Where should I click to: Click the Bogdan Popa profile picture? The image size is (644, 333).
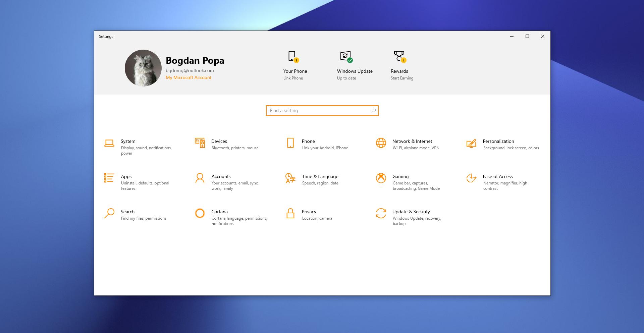pyautogui.click(x=144, y=67)
